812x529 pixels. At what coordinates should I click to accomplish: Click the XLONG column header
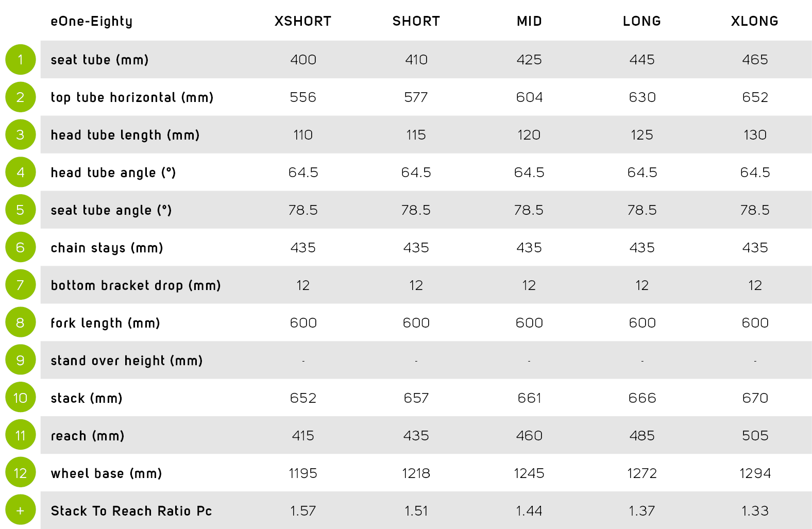point(754,21)
